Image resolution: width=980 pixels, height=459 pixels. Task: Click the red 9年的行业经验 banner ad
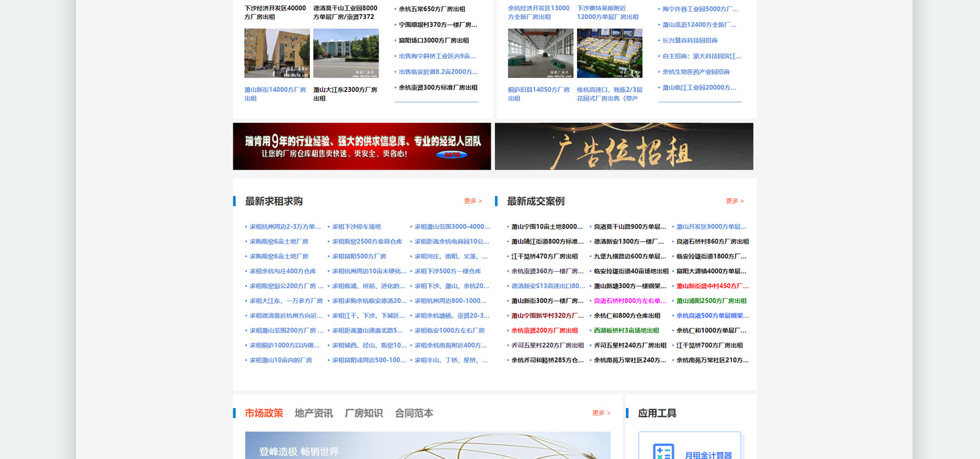(362, 146)
